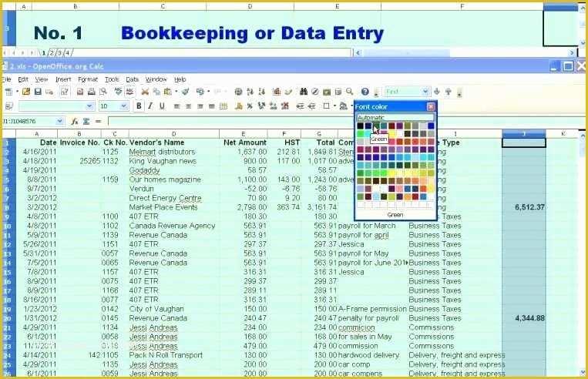Open the Edit menu
588x379 pixels.
23,79
